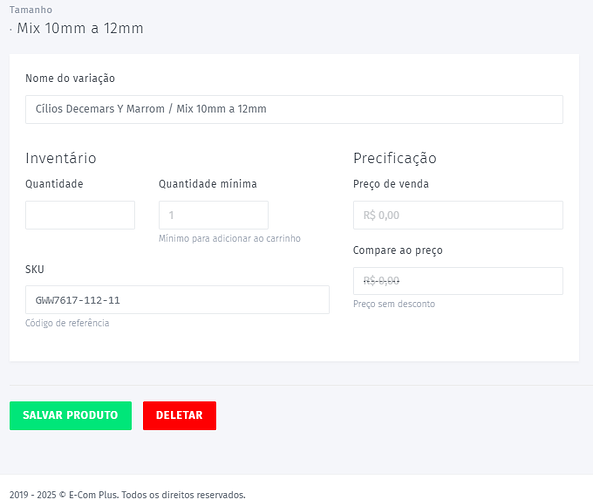Click the red Deletar button
The height and width of the screenshot is (500, 593).
[180, 415]
